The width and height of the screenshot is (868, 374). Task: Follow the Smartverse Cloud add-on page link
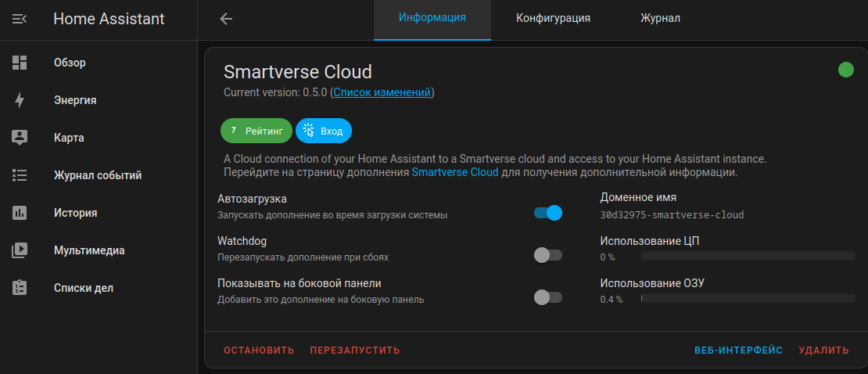[454, 172]
